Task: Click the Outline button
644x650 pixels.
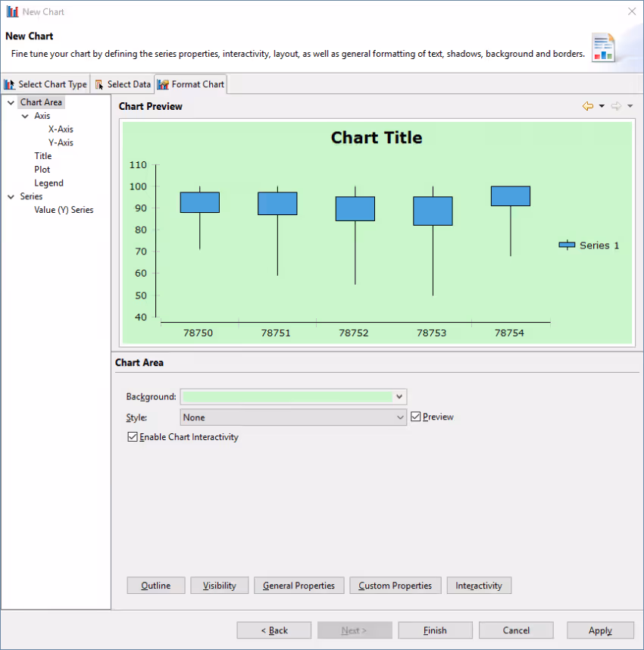Action: point(156,586)
